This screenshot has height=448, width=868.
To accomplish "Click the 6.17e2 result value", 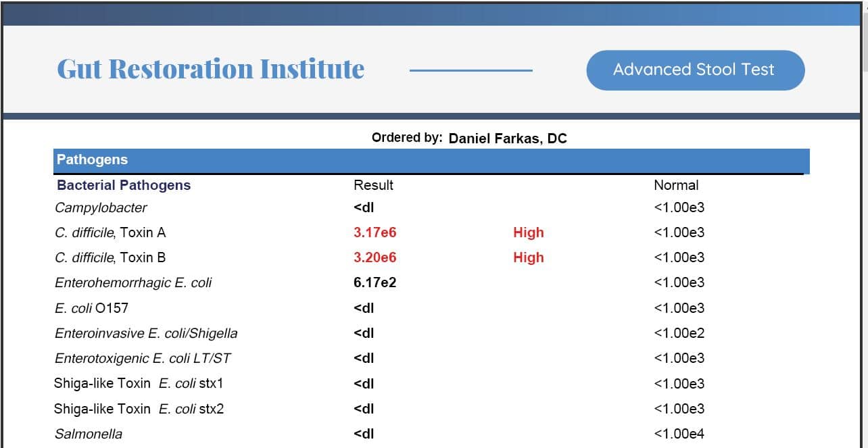I will [375, 283].
